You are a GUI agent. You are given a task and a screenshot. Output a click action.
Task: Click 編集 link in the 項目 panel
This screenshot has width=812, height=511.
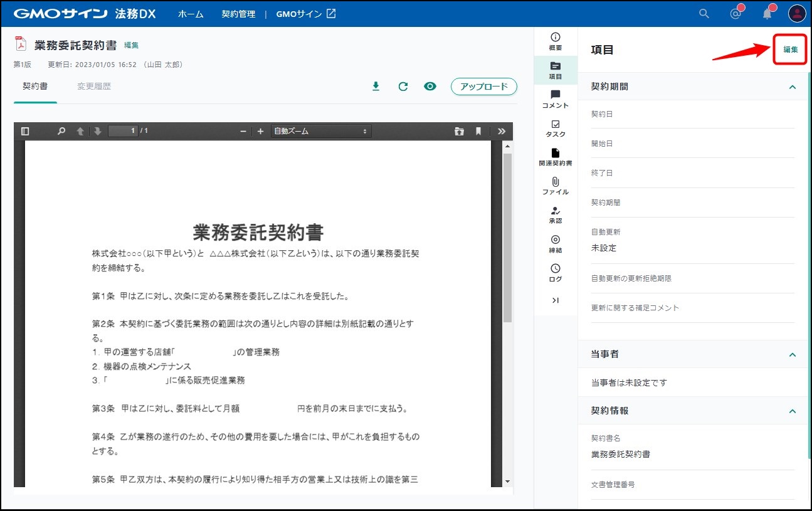pyautogui.click(x=790, y=50)
